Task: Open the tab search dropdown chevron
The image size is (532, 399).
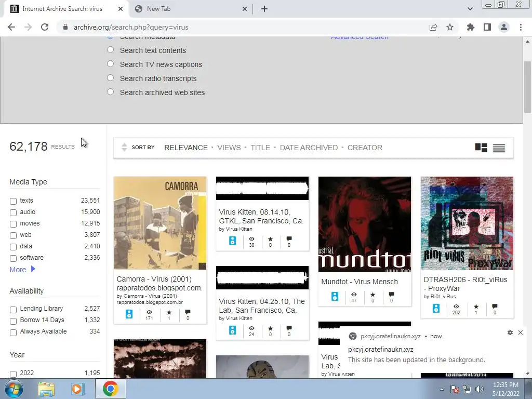Action: (470, 9)
